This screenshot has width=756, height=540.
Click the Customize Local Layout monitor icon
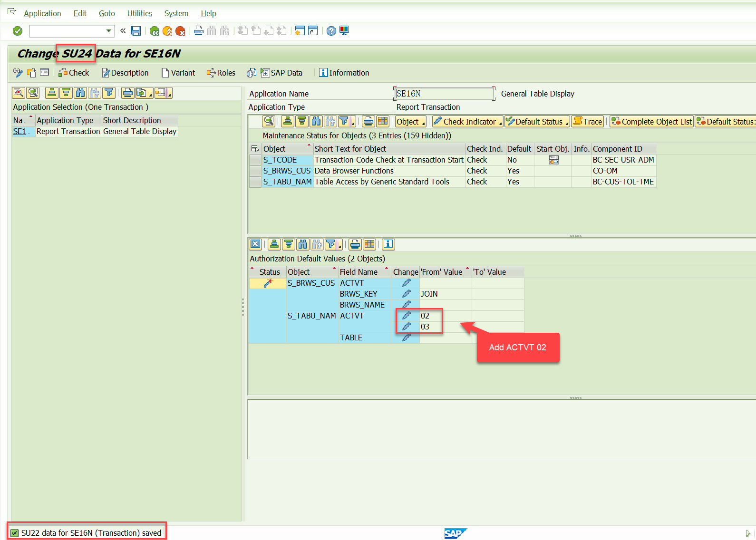(344, 31)
